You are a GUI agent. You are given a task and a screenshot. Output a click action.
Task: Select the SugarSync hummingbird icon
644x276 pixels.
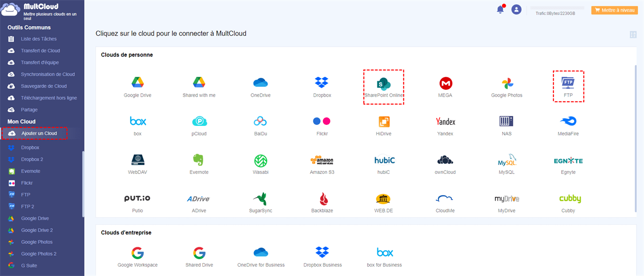(x=261, y=199)
